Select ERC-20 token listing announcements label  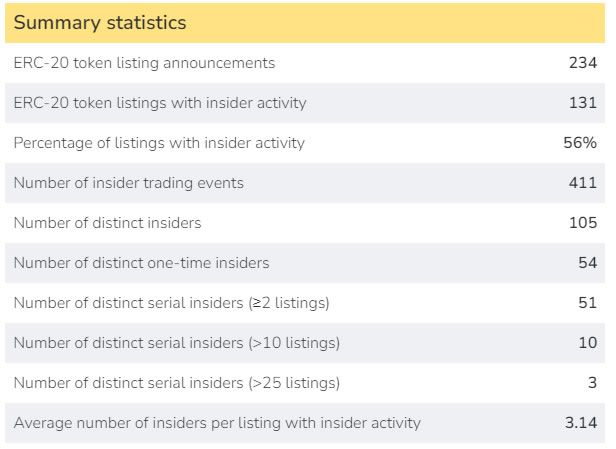[144, 63]
